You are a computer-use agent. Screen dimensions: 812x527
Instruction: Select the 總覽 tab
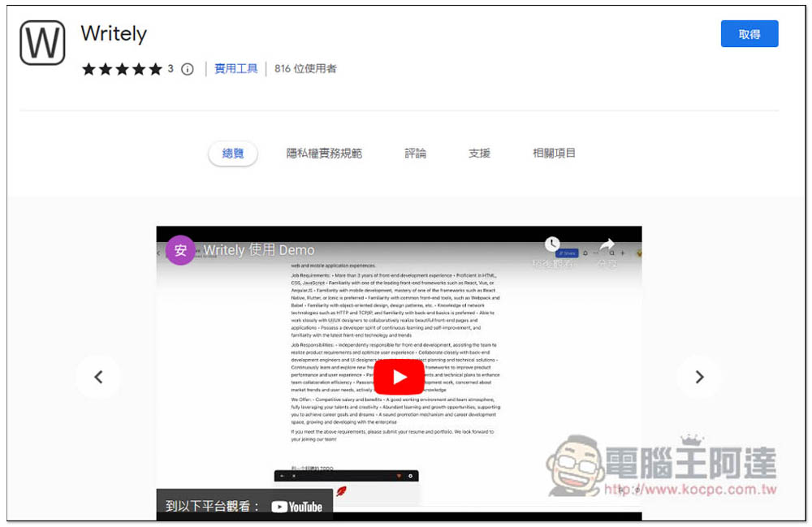(x=232, y=153)
